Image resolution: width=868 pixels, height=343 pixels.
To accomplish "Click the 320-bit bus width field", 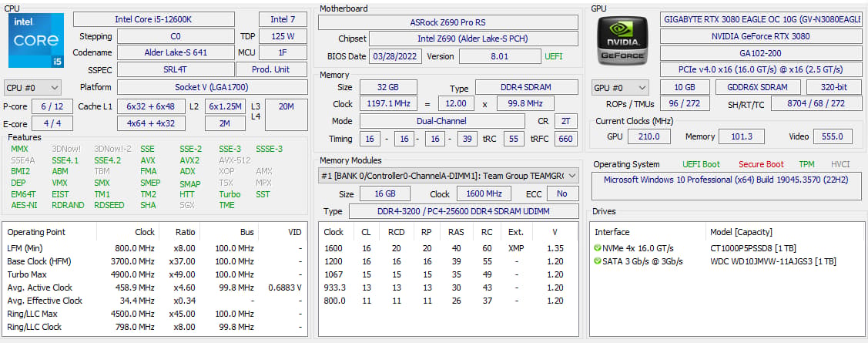I will pyautogui.click(x=833, y=88).
